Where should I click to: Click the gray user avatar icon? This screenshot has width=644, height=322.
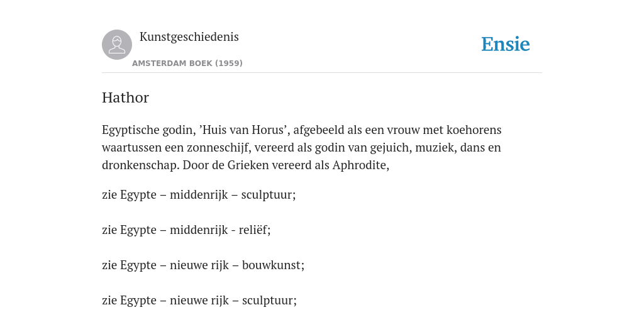(117, 45)
